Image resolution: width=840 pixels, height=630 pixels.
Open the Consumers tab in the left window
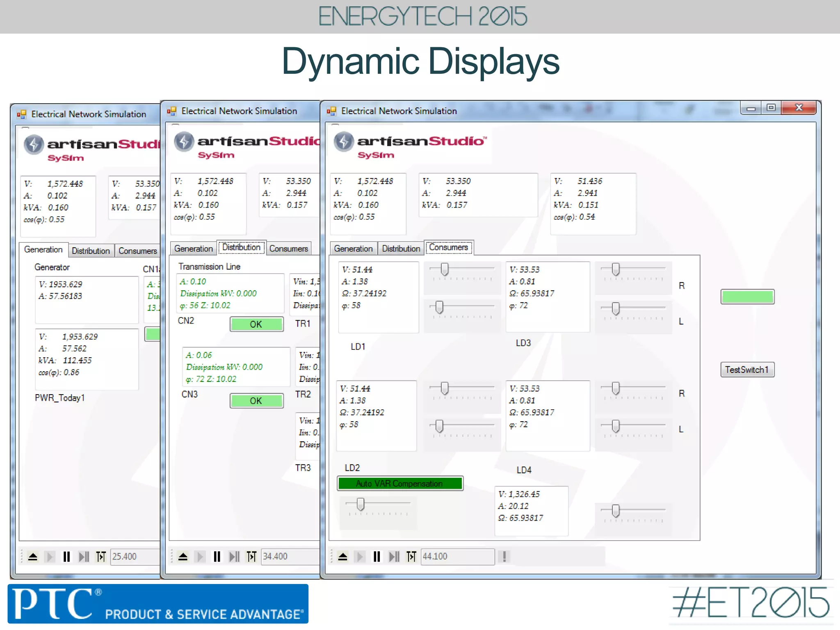pos(137,251)
